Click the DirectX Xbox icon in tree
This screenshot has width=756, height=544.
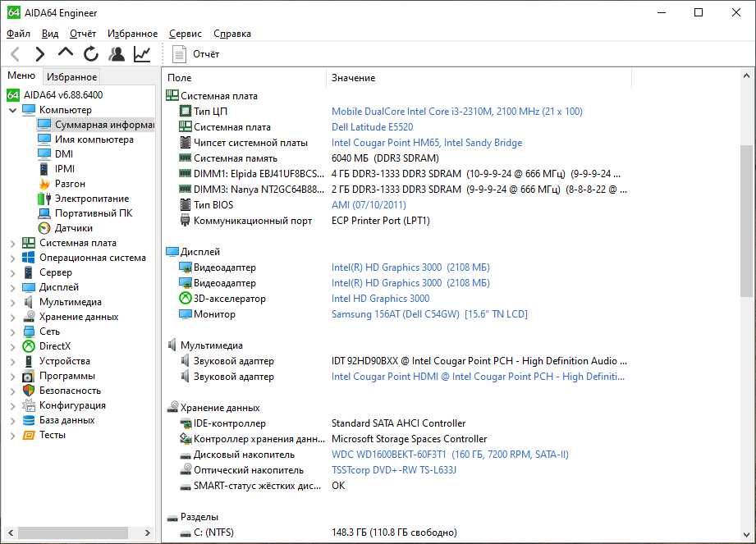pyautogui.click(x=29, y=346)
